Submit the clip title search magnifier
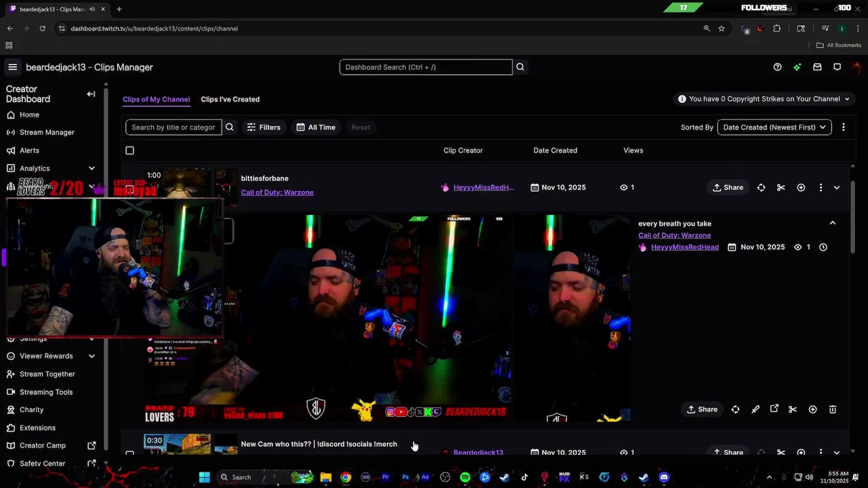Viewport: 868px width, 488px height. pyautogui.click(x=229, y=127)
